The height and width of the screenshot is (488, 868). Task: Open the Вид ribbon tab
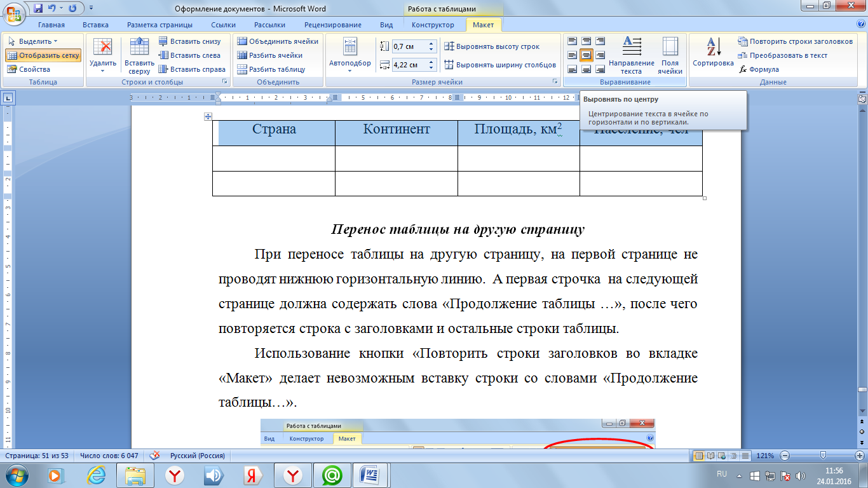[386, 25]
